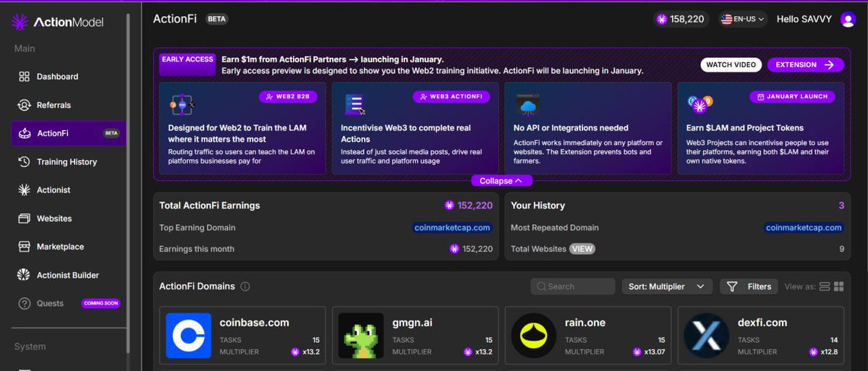
Task: Click the Incentivise Web3 card icon
Action: tap(354, 105)
